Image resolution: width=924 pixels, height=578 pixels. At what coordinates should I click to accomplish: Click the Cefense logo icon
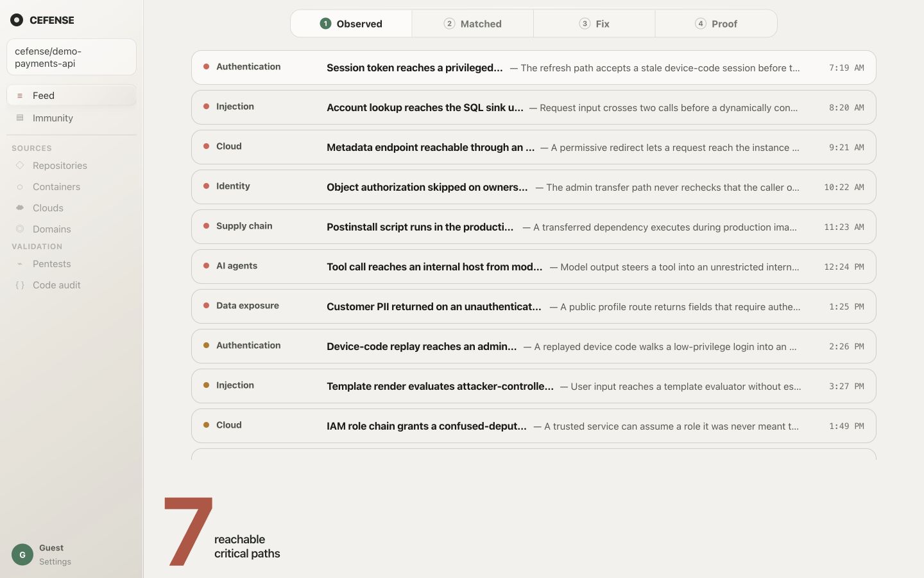(17, 20)
